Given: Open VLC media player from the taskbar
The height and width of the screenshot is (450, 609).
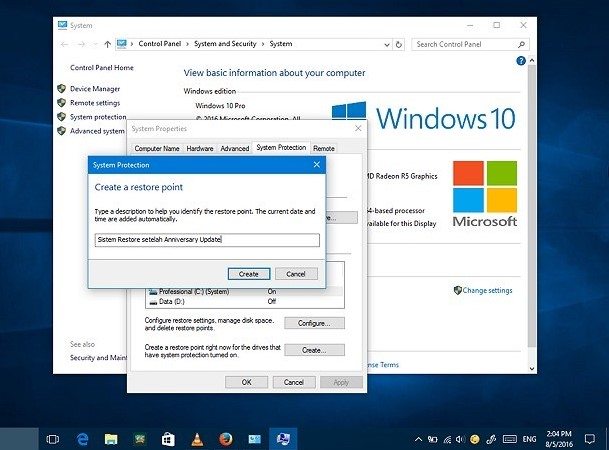Looking at the screenshot, I should coord(197,438).
